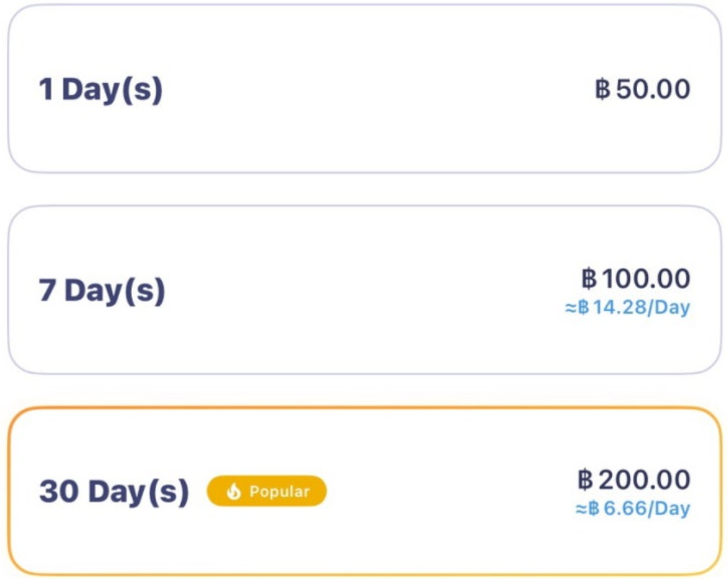Click the baht symbol in 6.66/Day
The width and height of the screenshot is (728, 579).
pos(594,509)
